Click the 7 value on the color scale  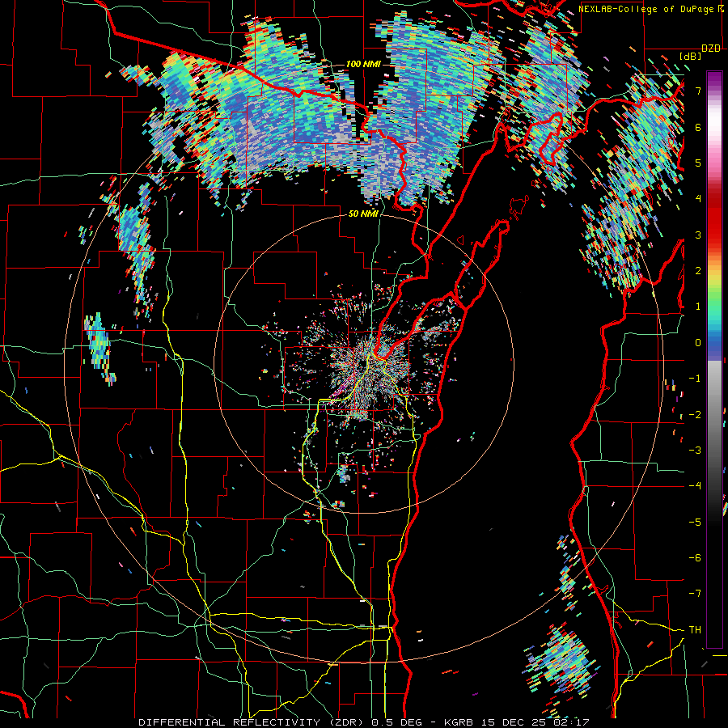[x=698, y=91]
